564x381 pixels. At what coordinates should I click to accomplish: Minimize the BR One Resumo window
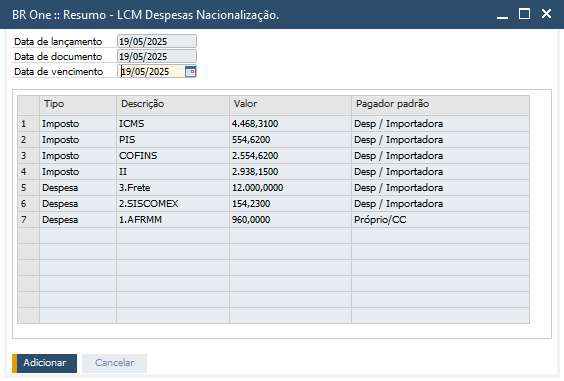(x=502, y=15)
